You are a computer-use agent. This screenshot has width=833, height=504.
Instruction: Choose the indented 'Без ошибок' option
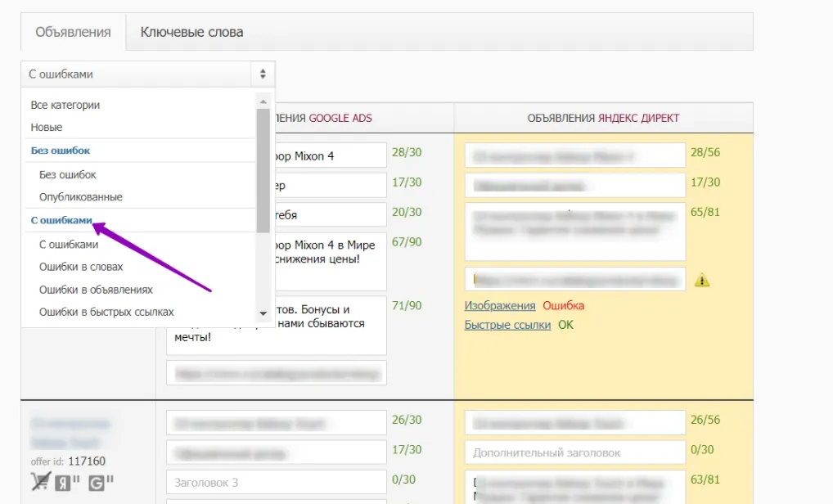tap(67, 175)
